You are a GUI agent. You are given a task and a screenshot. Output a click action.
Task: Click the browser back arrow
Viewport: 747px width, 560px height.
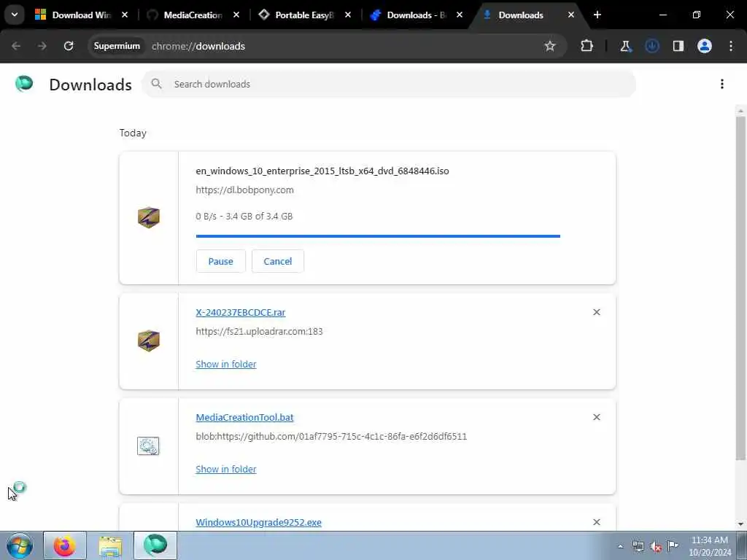point(16,46)
